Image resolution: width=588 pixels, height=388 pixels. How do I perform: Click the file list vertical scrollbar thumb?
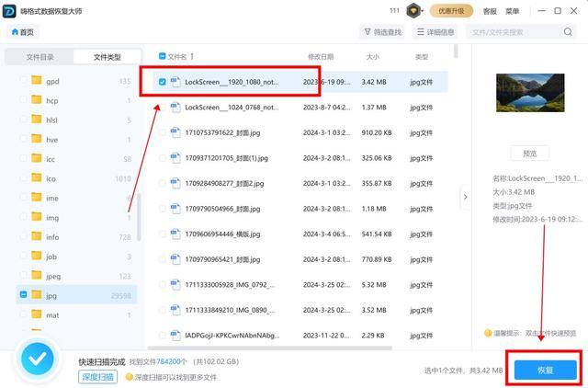point(456,51)
